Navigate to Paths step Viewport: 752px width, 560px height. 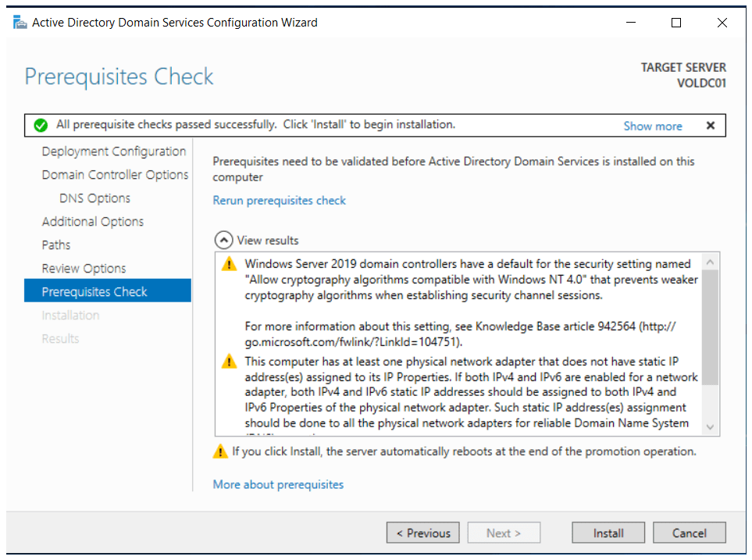[x=56, y=245]
